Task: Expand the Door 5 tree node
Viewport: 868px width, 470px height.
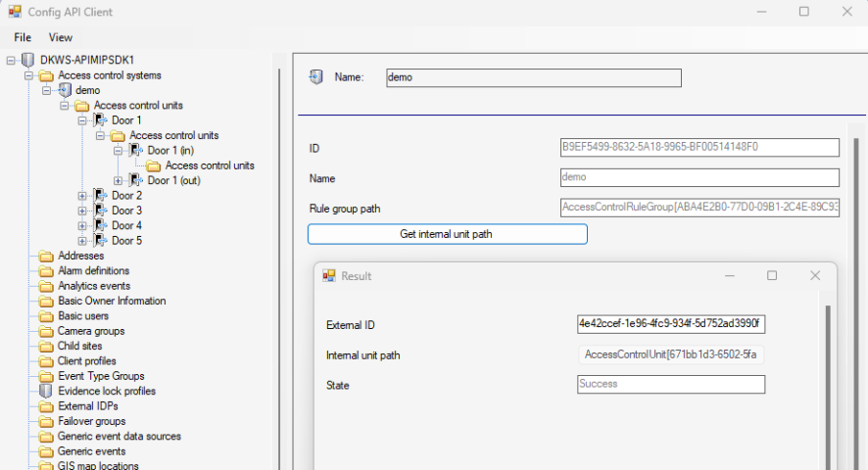Action: tap(82, 241)
